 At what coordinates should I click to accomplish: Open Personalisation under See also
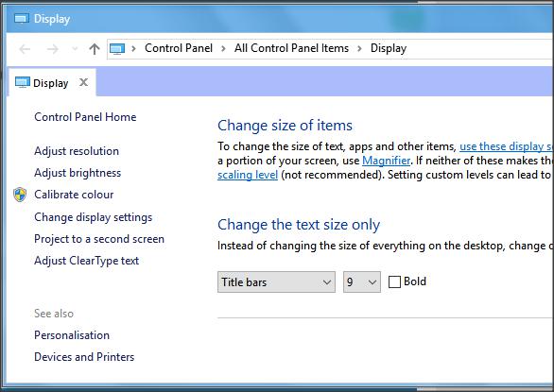pyautogui.click(x=72, y=335)
